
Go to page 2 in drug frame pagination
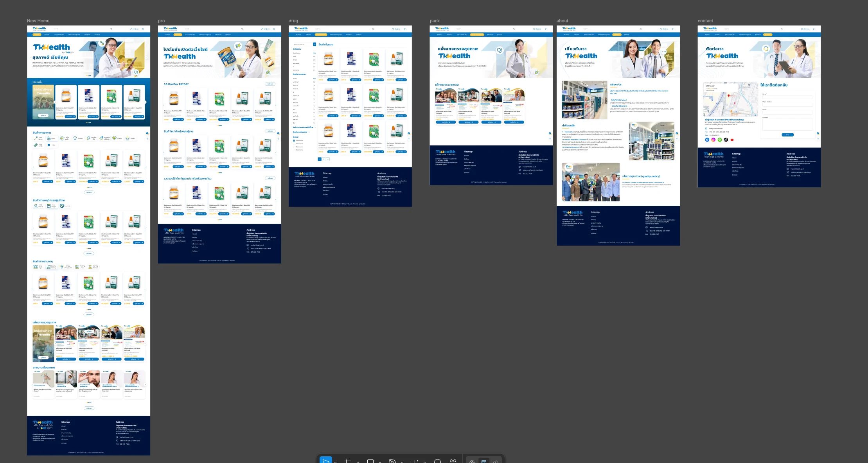coord(323,159)
